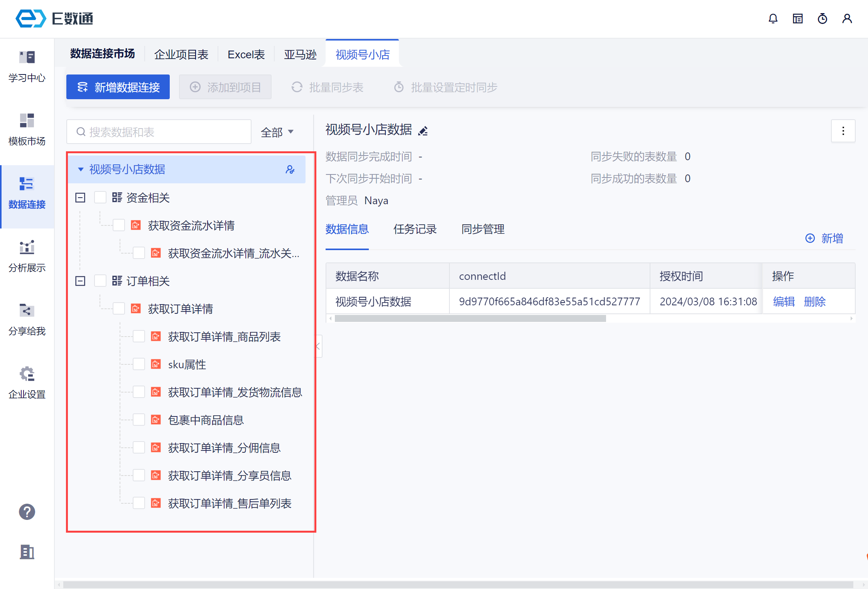Switch to the 亚马逊 tab

(300, 54)
